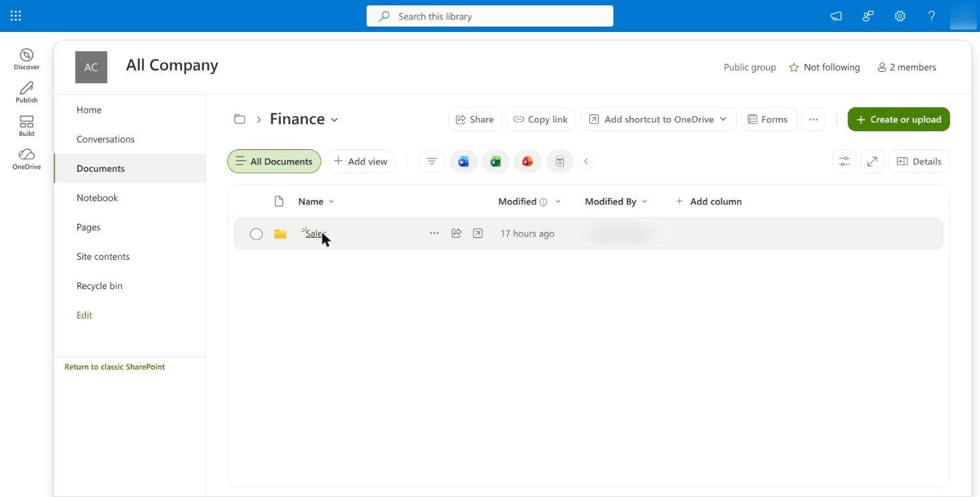The width and height of the screenshot is (980, 497).
Task: Expand the library to full screen
Action: (872, 161)
